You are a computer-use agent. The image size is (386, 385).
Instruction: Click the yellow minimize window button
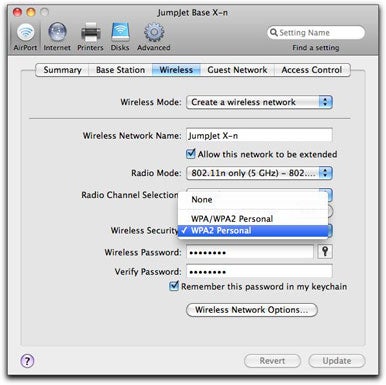[x=31, y=12]
